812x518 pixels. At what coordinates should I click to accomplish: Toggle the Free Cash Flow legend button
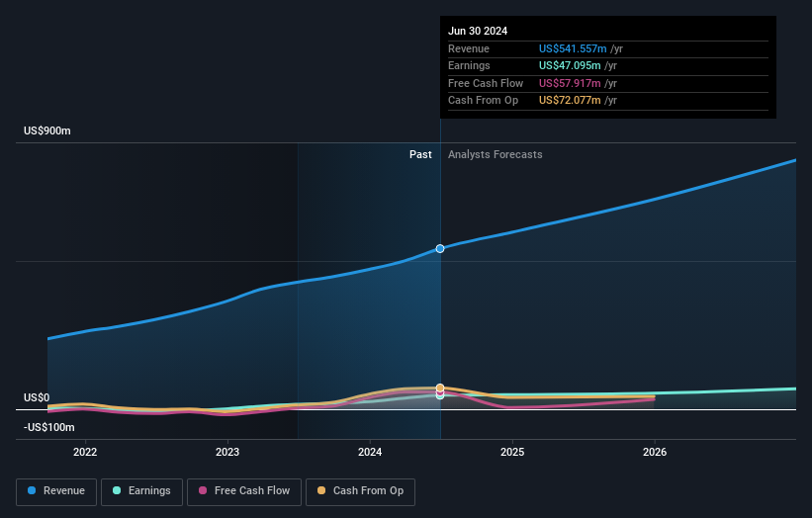pos(244,491)
